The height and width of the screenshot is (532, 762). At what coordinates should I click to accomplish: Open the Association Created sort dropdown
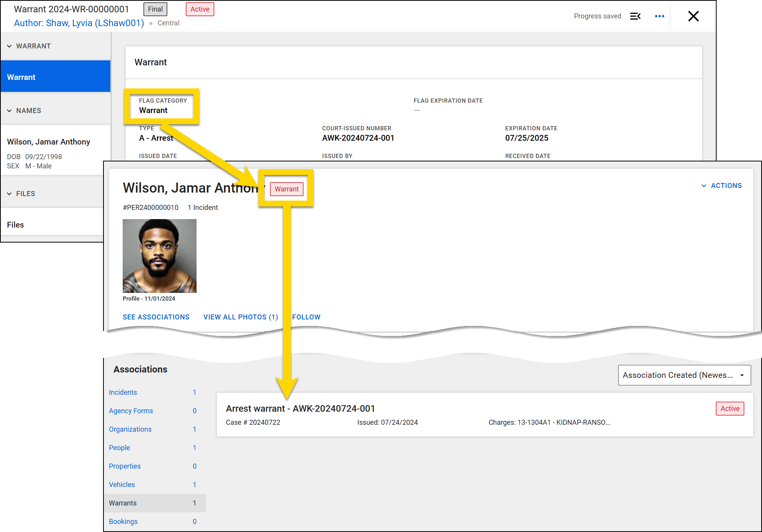(684, 375)
